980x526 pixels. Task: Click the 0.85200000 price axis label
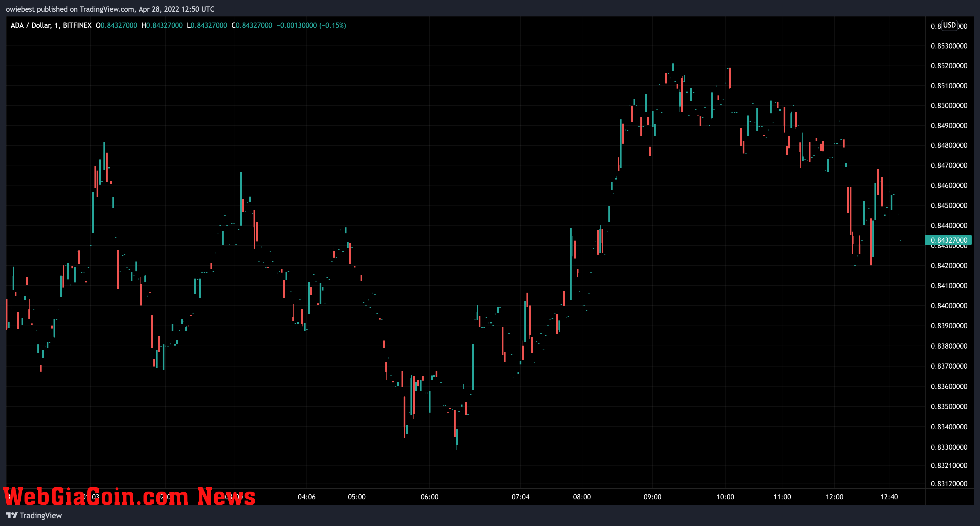(x=949, y=66)
